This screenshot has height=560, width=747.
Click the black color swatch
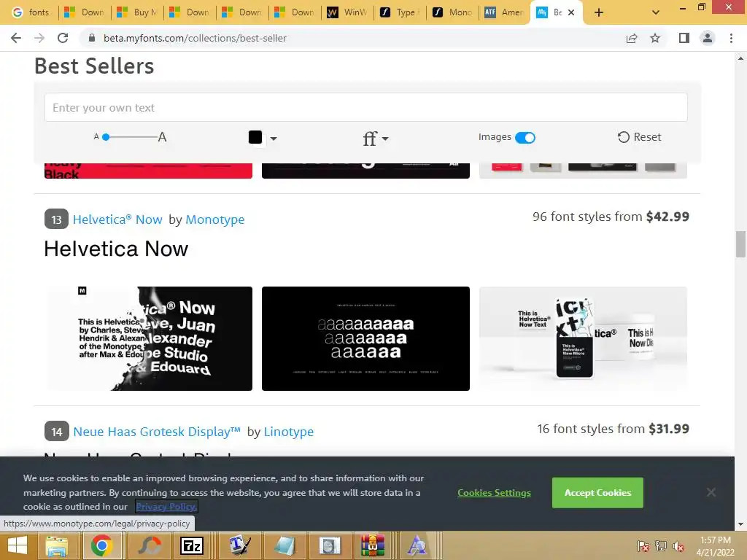[255, 137]
